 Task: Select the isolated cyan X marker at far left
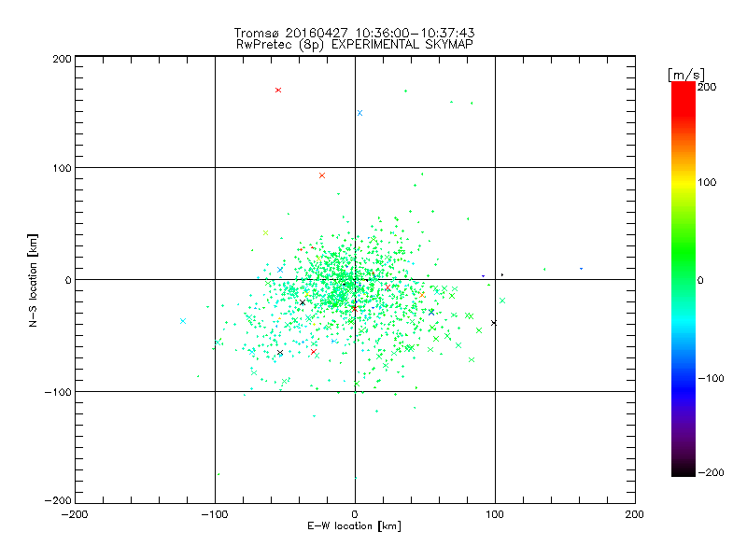[182, 321]
